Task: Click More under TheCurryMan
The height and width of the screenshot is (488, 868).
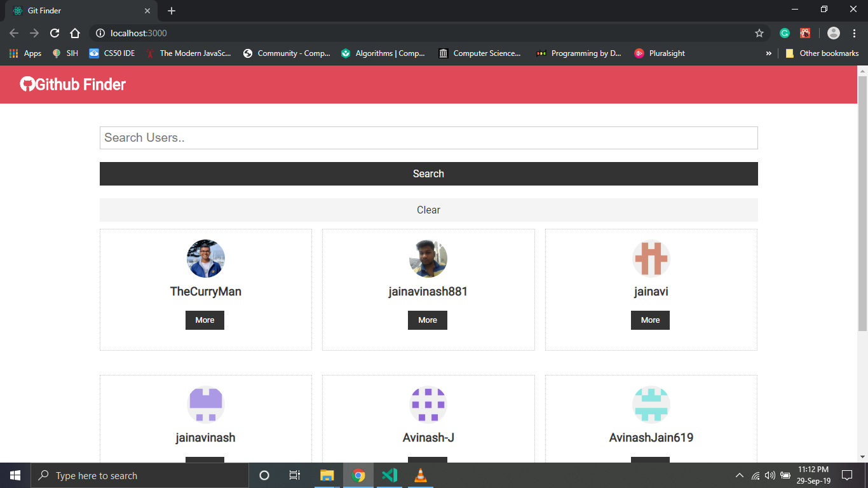Action: (205, 320)
